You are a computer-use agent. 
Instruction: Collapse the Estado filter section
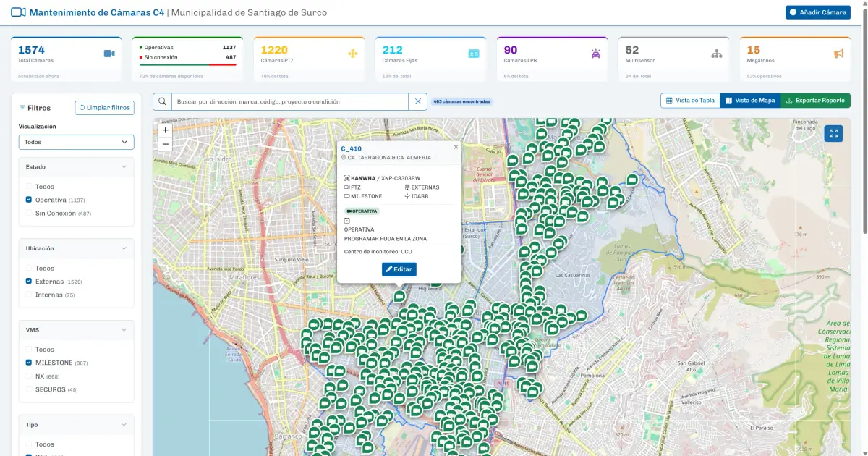coord(124,166)
